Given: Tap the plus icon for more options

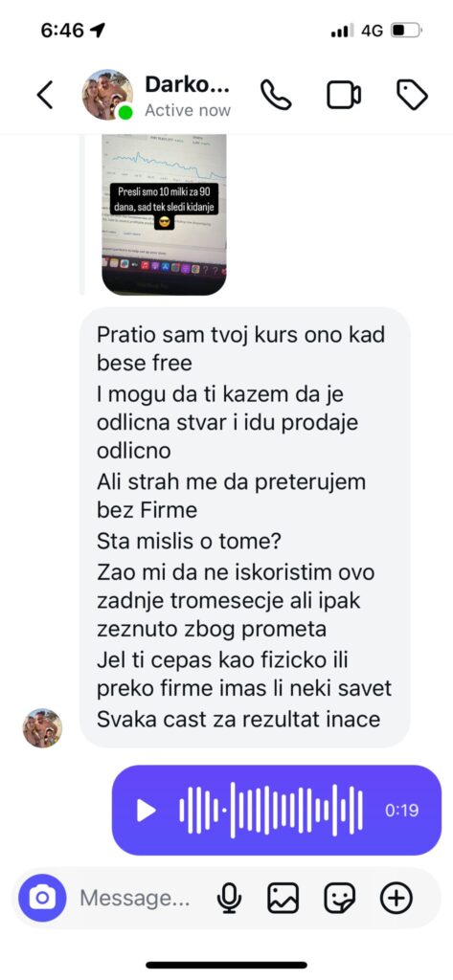Looking at the screenshot, I should click(x=396, y=899).
